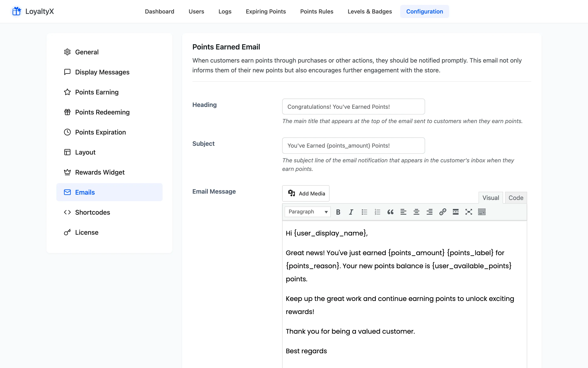
Task: Toggle bold formatting in editor toolbar
Action: pos(338,212)
